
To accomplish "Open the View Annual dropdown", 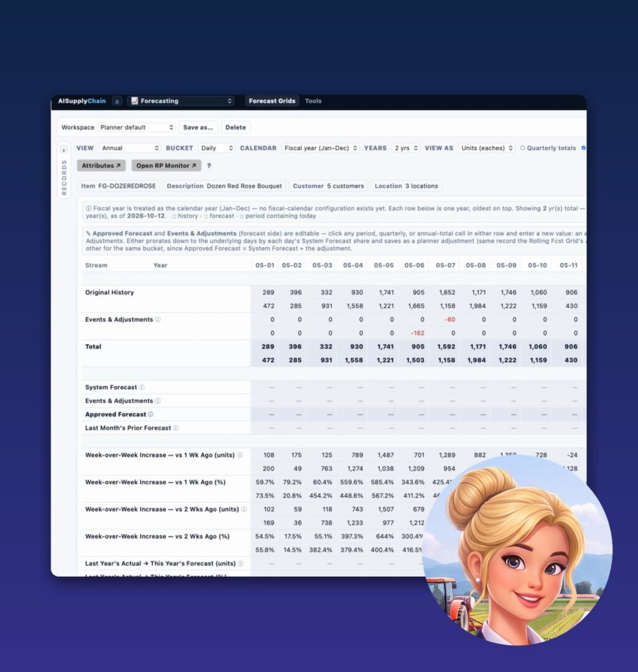I will [130, 148].
